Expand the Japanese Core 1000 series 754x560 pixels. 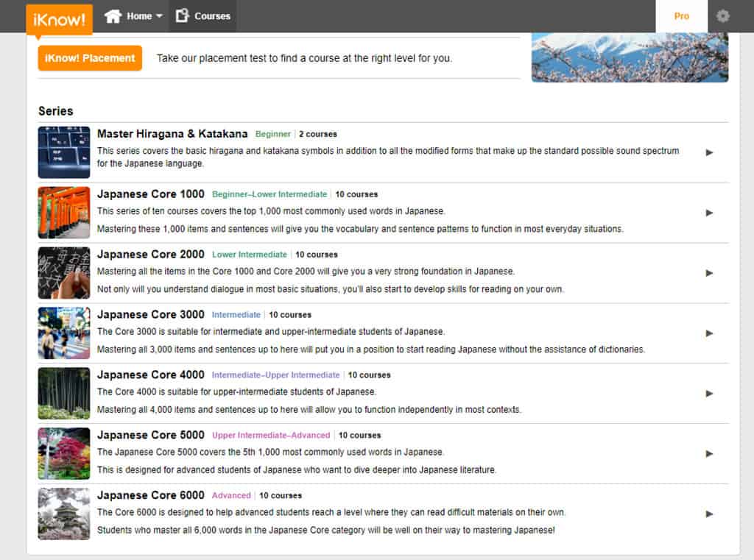coord(709,213)
